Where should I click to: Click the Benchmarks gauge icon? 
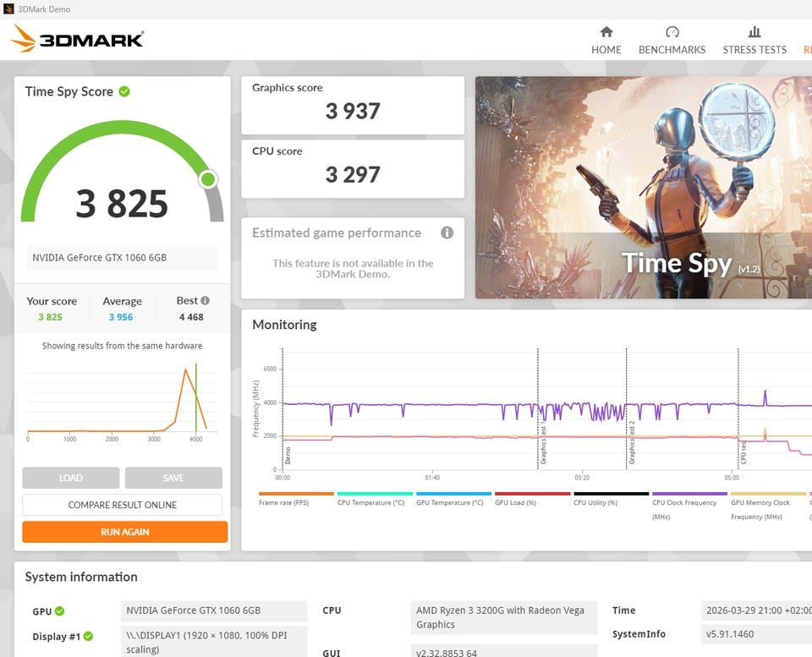click(672, 32)
